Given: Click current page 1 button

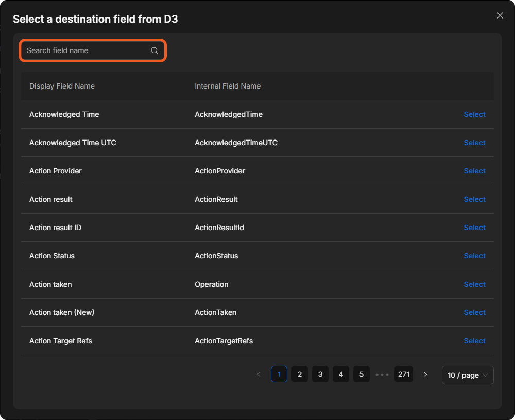Looking at the screenshot, I should click(x=279, y=374).
